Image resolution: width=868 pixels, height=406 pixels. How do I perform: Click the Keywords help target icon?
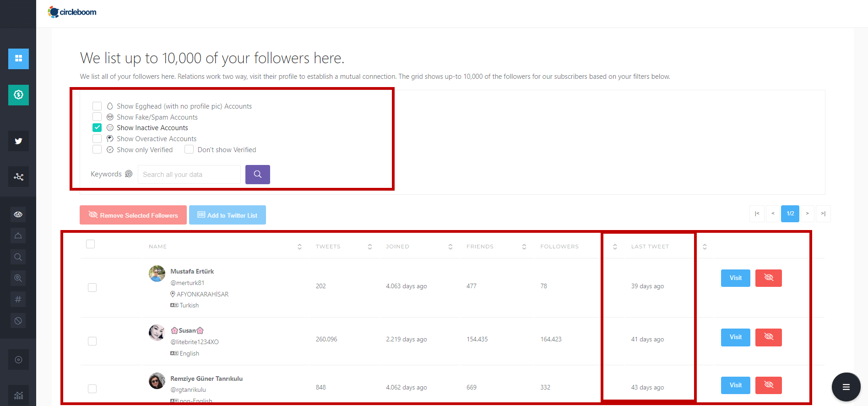[x=129, y=174]
